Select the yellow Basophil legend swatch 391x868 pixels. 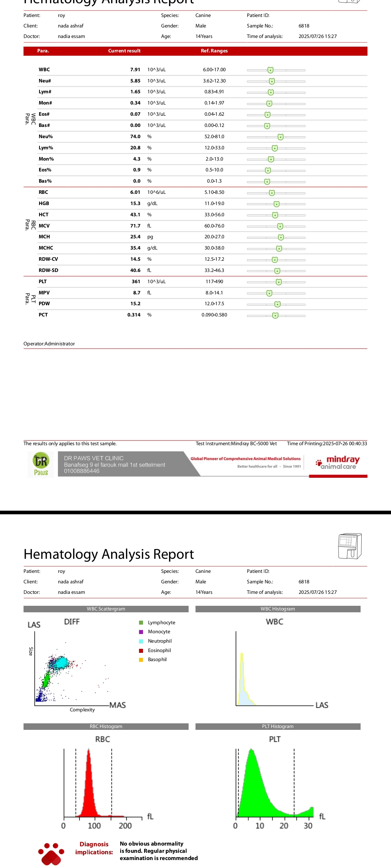point(141,660)
